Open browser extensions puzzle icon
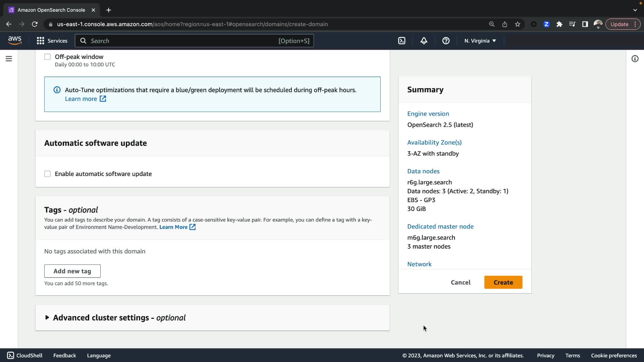Viewport: 644px width, 362px height. tap(559, 24)
